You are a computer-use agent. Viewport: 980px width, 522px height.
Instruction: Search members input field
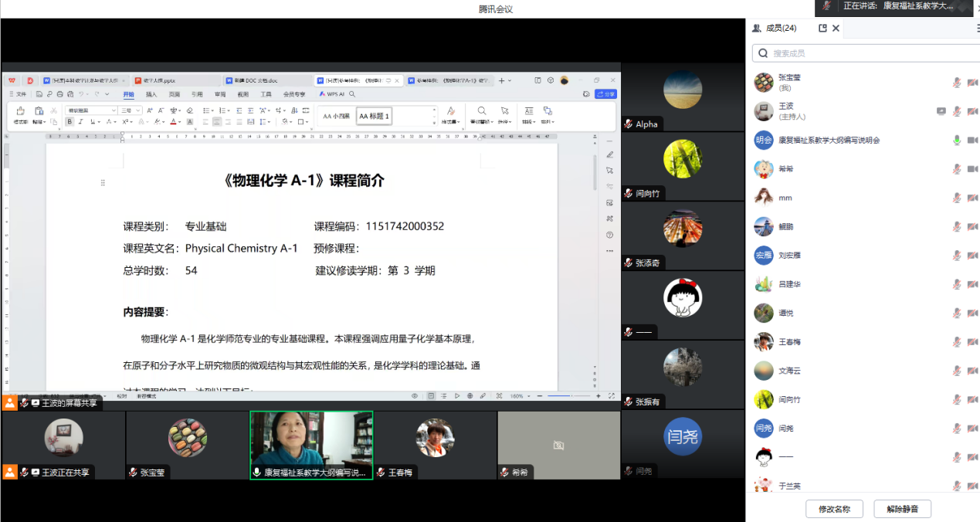865,53
